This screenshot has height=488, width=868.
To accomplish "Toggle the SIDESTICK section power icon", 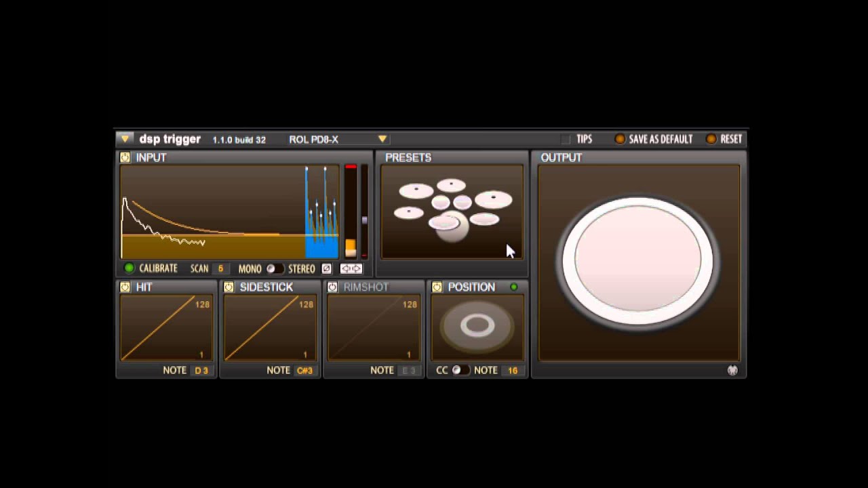I will coord(229,287).
